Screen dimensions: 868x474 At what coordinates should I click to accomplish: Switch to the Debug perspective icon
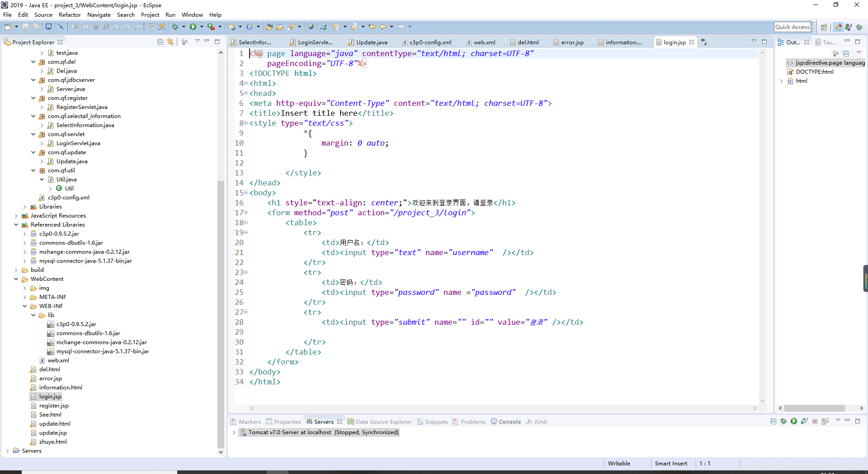[859, 27]
